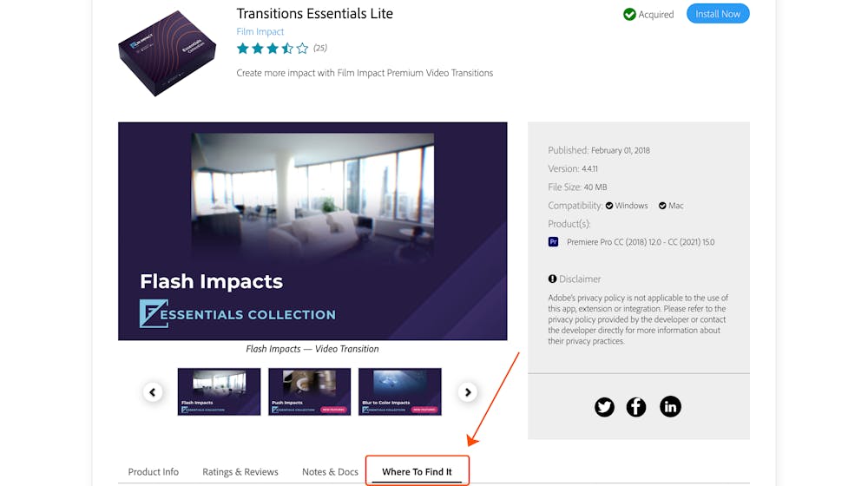
Task: Share on Twitter icon
Action: 604,407
